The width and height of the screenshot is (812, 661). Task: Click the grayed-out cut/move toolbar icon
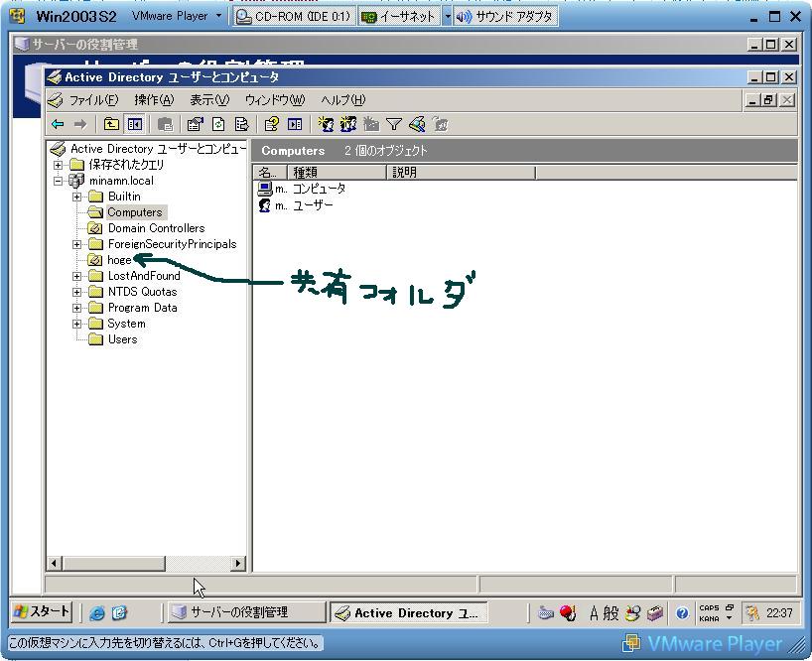pos(165,124)
